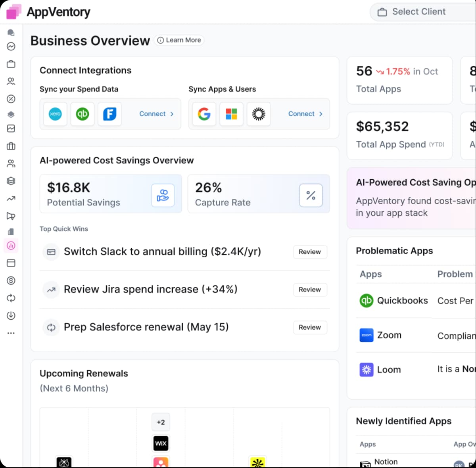This screenshot has width=476, height=468.
Task: Open the 56 Total Apps stat card
Action: click(400, 80)
